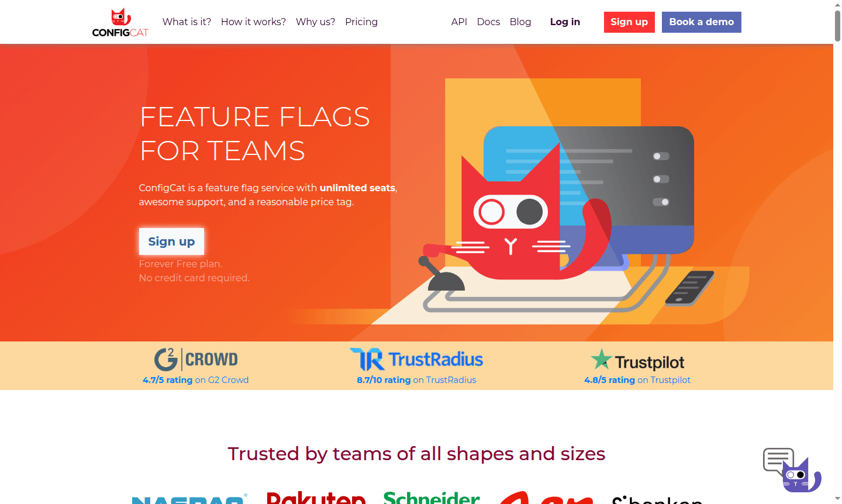Select the NASDAQ company logo

tap(188, 500)
